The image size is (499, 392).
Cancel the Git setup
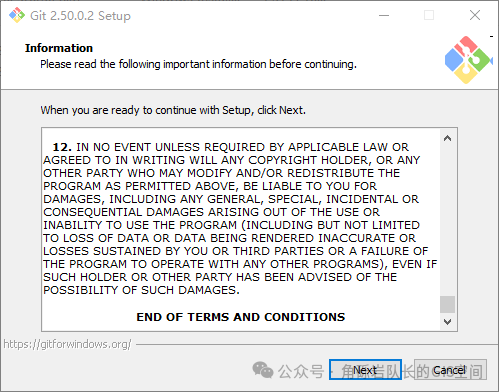(x=450, y=369)
